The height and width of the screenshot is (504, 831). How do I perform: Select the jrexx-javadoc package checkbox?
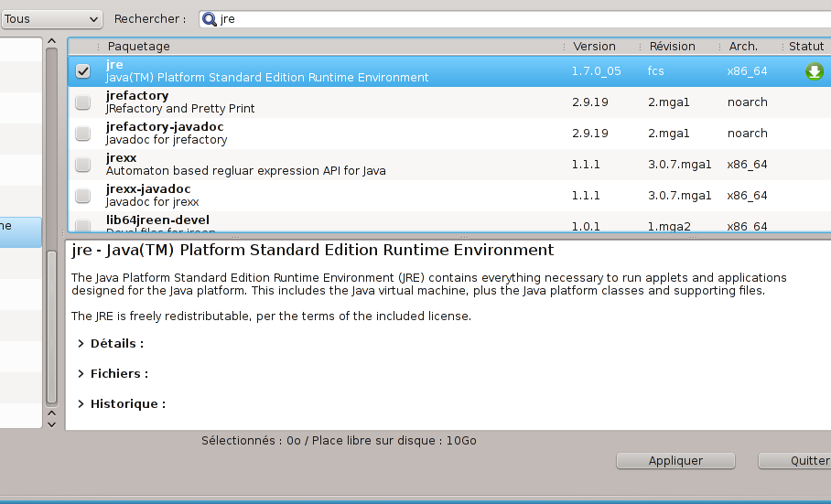click(x=82, y=196)
